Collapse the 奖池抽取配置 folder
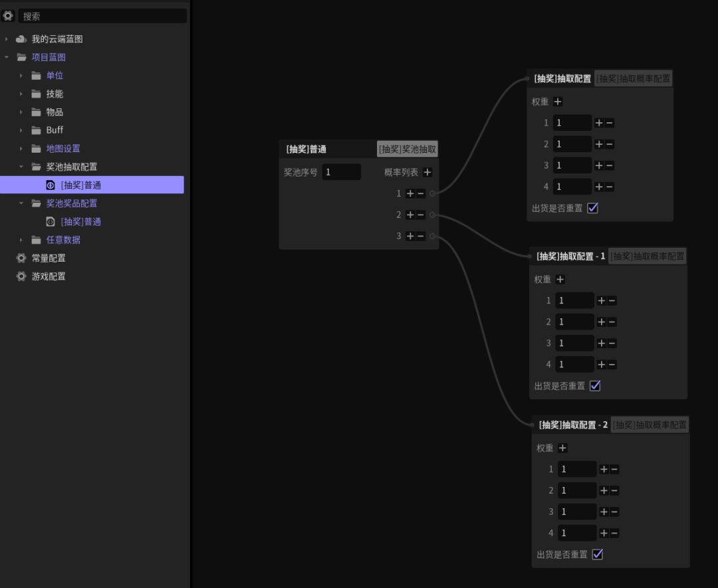Viewport: 718px width, 588px height. click(21, 167)
